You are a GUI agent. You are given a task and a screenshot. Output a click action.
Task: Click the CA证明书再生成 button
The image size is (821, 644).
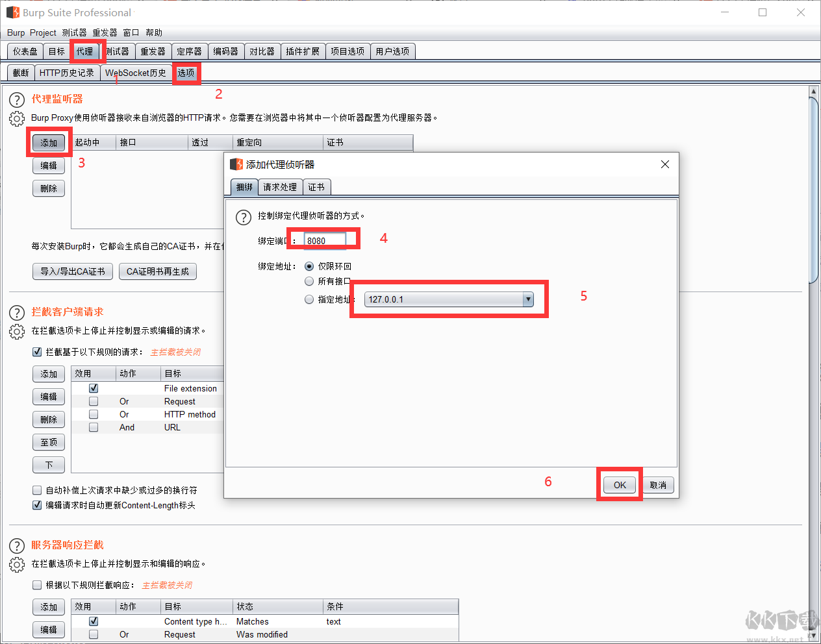click(157, 271)
